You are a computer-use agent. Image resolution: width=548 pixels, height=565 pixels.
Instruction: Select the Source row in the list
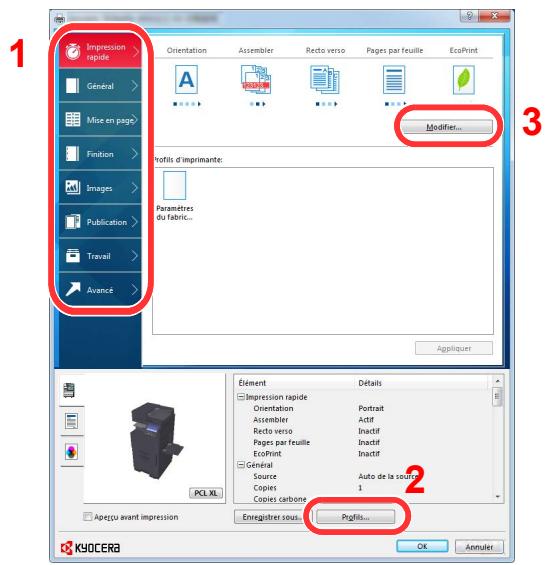pos(362,476)
